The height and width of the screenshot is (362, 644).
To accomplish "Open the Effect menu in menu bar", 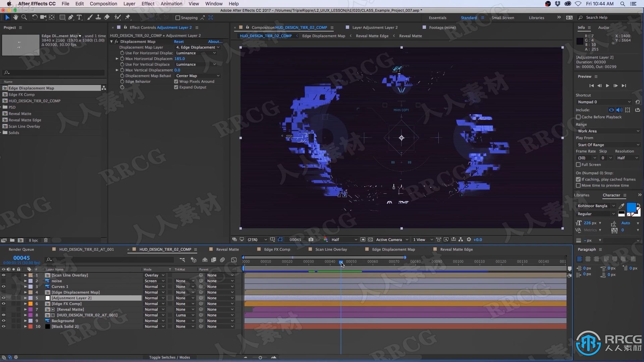I will pyautogui.click(x=148, y=4).
